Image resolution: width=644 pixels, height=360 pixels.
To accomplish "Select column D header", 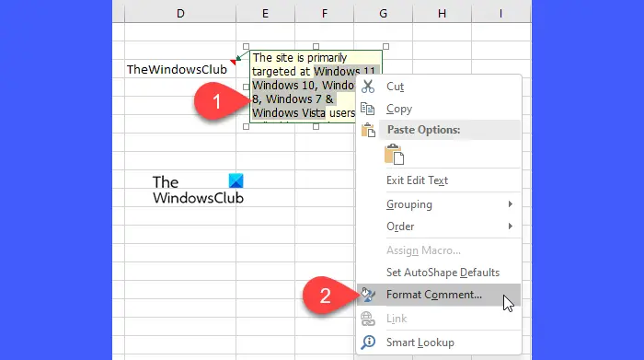I will 180,13.
